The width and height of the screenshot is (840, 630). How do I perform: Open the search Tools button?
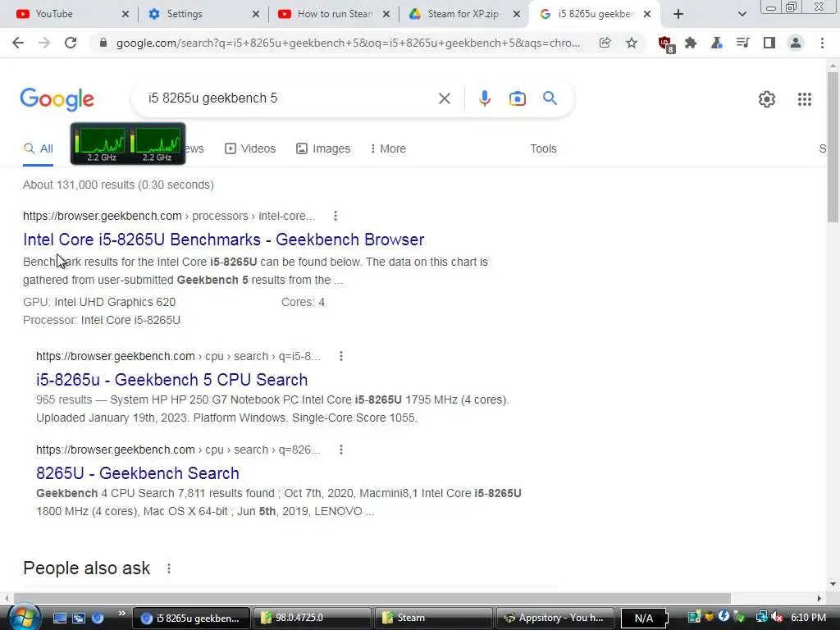click(543, 148)
